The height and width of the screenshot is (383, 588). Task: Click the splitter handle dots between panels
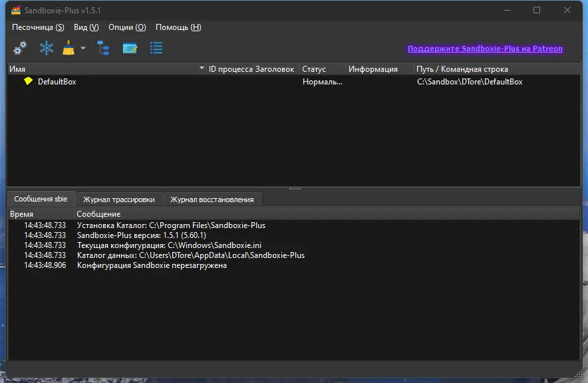click(x=295, y=189)
